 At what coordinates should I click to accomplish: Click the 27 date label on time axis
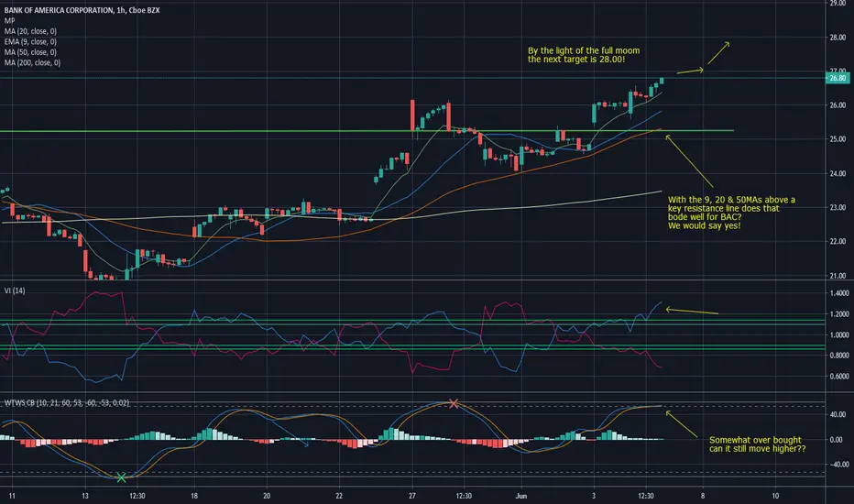point(412,496)
